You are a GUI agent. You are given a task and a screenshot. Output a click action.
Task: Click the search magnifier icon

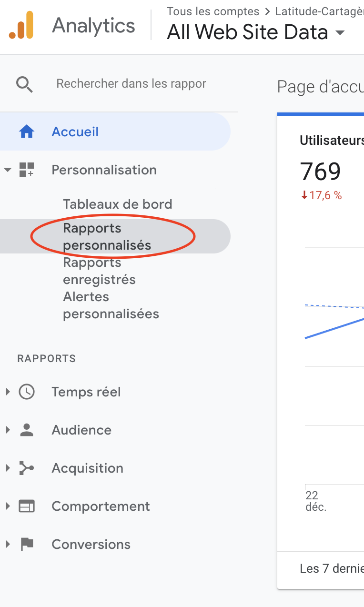(24, 84)
